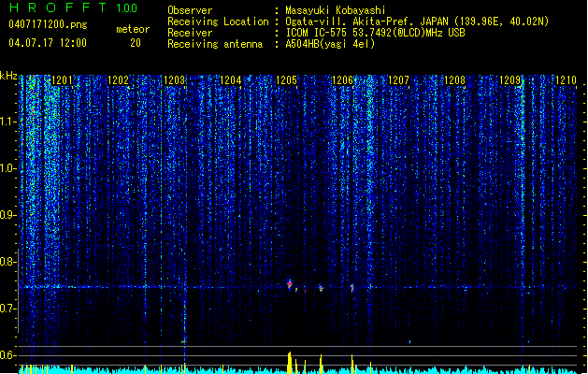Click time marker 1209

(x=510, y=80)
